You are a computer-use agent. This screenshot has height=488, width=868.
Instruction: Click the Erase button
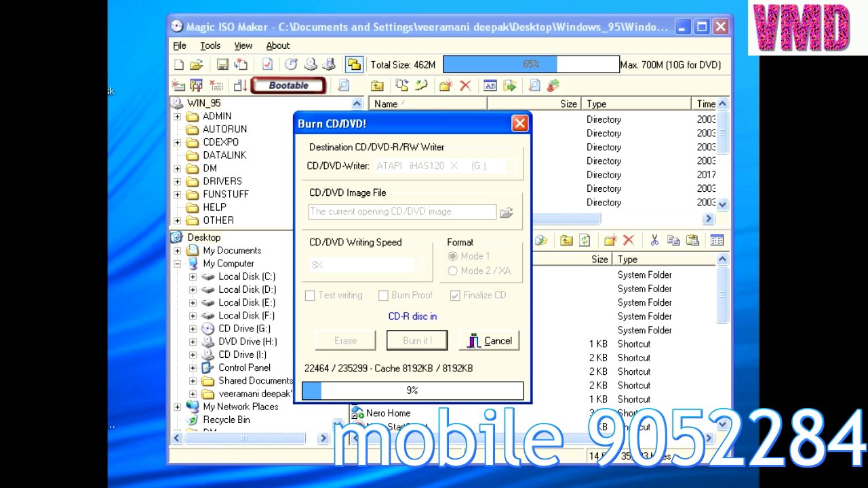point(345,340)
